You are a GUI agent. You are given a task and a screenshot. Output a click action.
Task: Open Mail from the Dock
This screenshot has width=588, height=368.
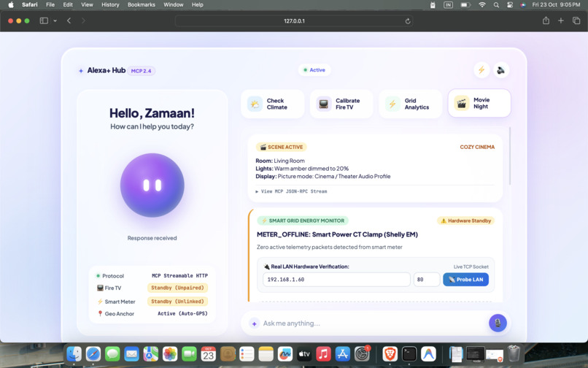(x=131, y=353)
